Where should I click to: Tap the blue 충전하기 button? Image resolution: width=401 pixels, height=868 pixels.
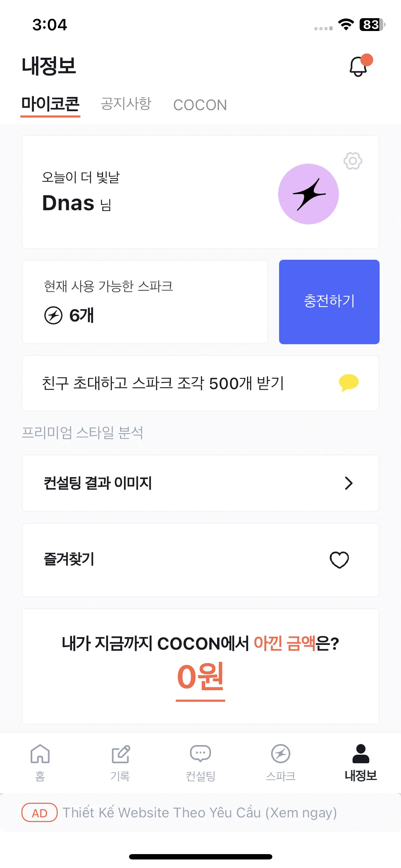coord(329,302)
